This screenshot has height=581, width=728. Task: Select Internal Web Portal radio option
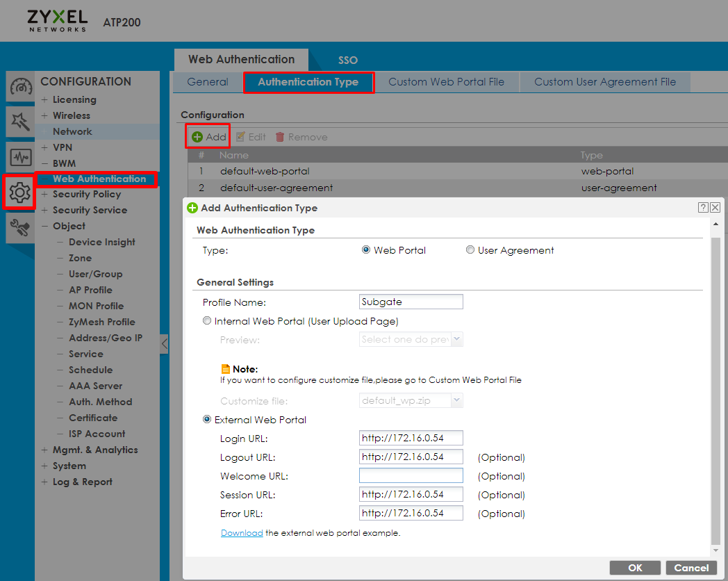pos(207,321)
